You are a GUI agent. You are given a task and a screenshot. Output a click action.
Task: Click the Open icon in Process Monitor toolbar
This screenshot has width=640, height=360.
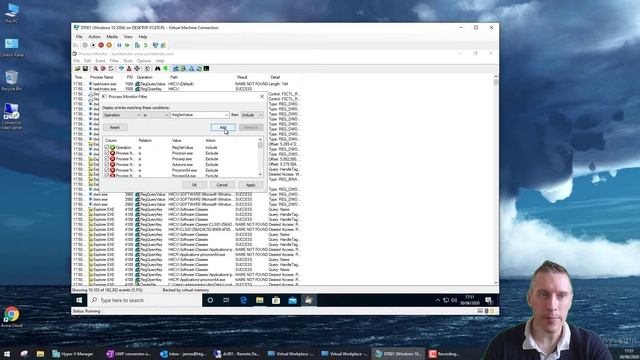[x=77, y=69]
